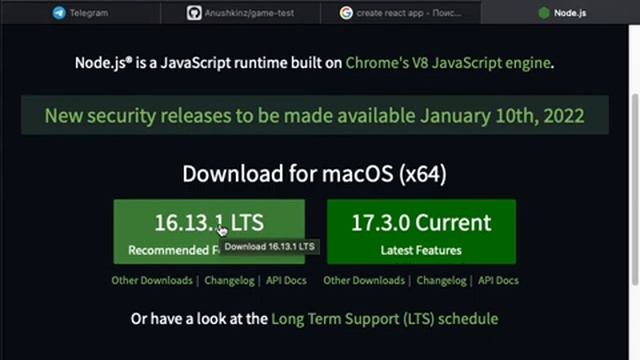Image resolution: width=640 pixels, height=360 pixels.
Task: Open the Anushkinz/game-test GitHub tab
Action: pyautogui.click(x=240, y=13)
